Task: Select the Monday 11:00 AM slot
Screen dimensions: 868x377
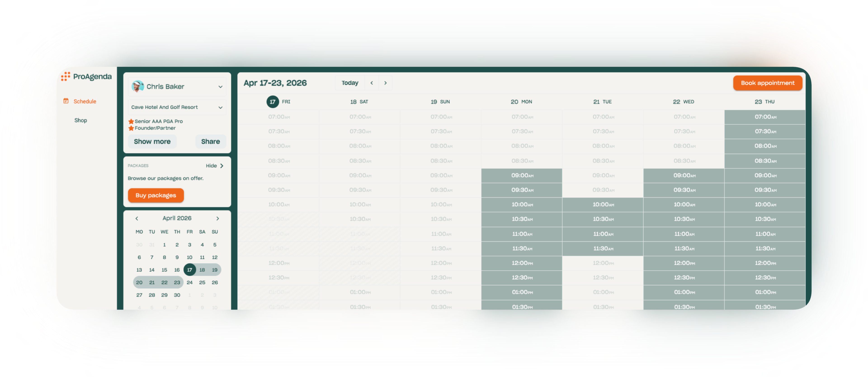Action: 522,234
